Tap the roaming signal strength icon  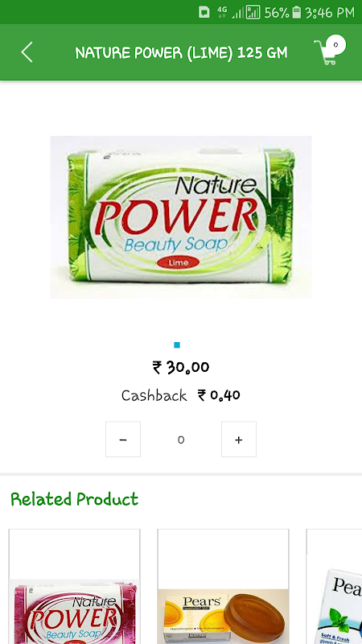(x=253, y=12)
